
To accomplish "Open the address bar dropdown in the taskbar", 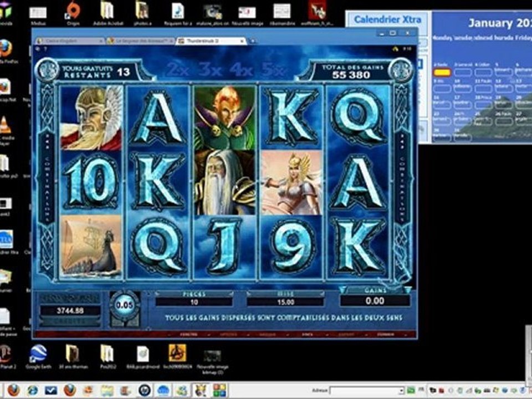I will [x=401, y=391].
